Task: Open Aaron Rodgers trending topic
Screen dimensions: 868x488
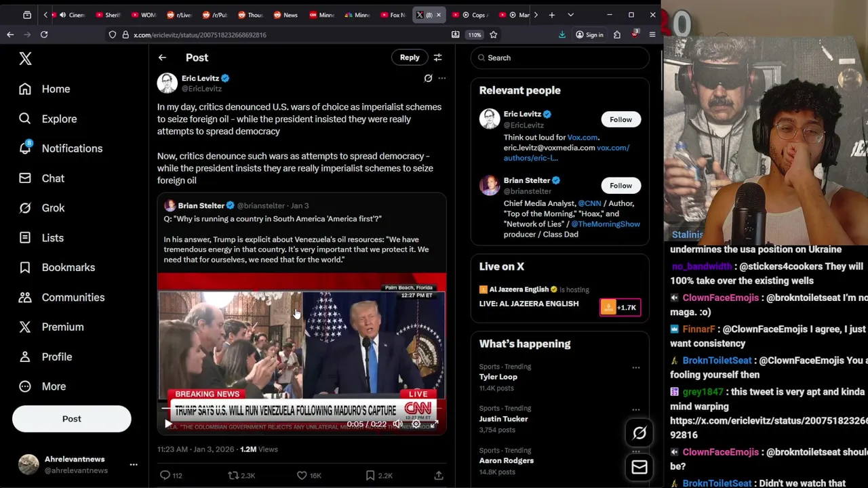Action: tap(507, 461)
